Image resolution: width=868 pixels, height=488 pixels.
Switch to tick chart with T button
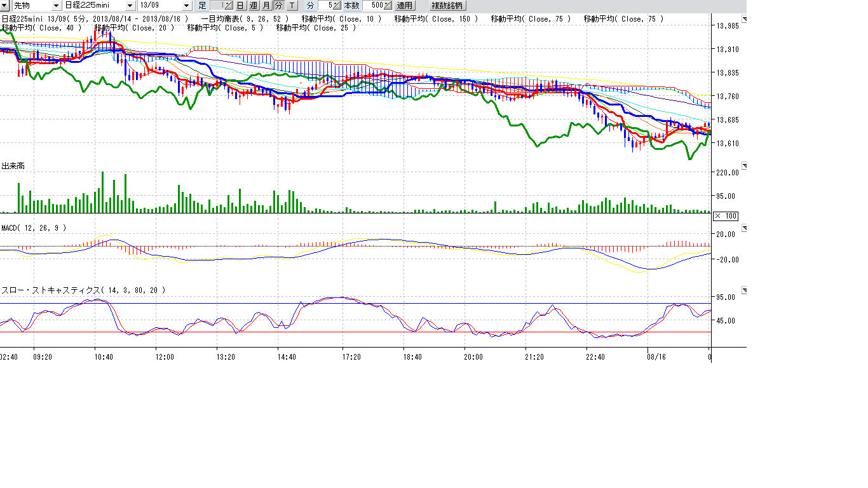coord(292,5)
